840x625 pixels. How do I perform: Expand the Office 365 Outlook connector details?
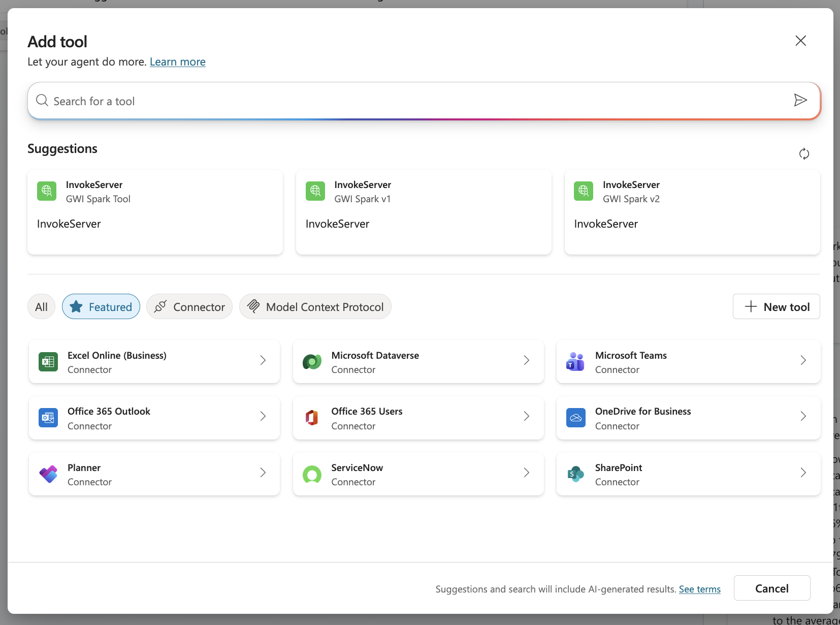click(263, 417)
